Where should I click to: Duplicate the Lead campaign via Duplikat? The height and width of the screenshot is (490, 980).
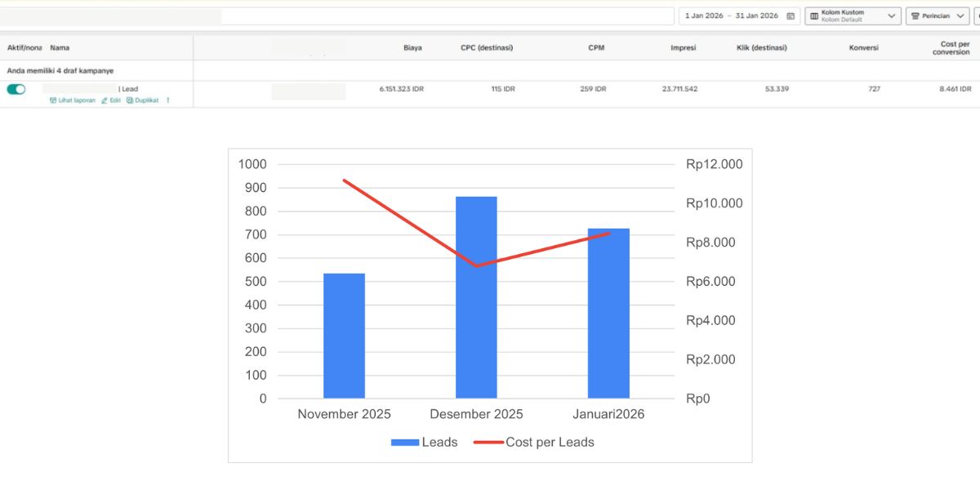pyautogui.click(x=143, y=100)
